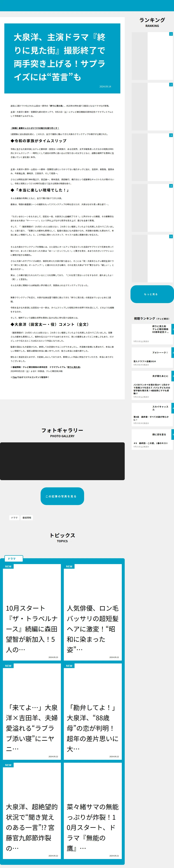Open topic 菜々緒サマの無能っぷりが炸裂

tap(93, 811)
